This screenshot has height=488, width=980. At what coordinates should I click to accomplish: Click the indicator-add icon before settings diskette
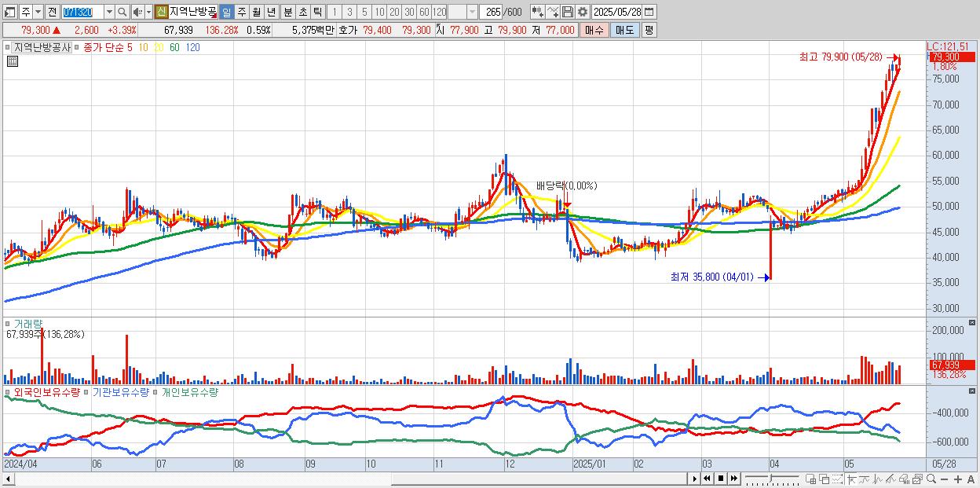pyautogui.click(x=554, y=12)
